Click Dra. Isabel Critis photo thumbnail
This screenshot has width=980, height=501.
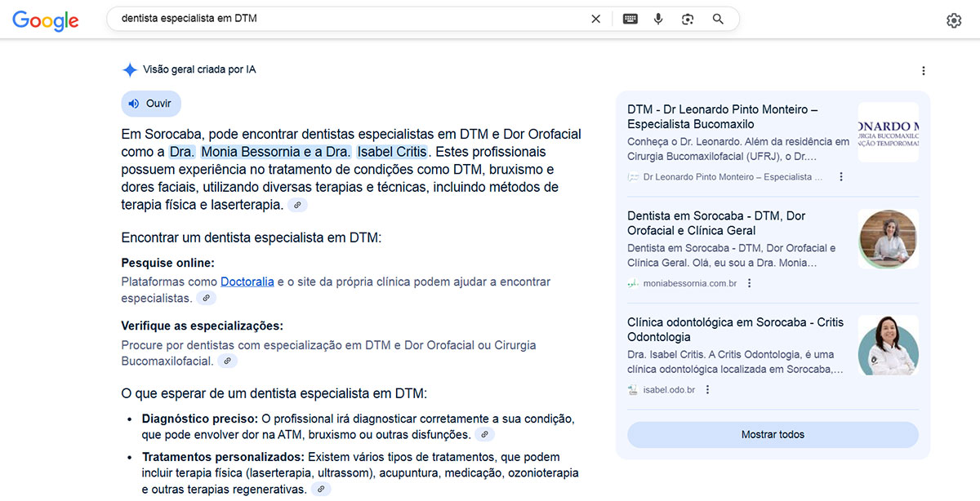888,345
